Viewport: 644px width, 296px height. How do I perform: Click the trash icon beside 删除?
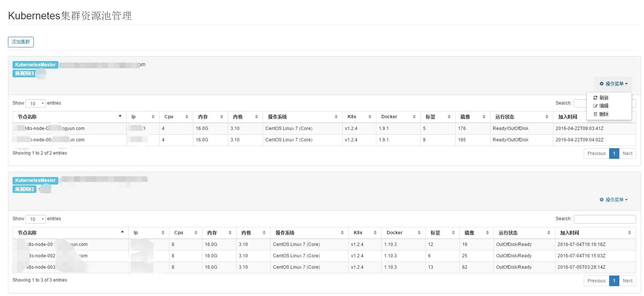coord(595,114)
